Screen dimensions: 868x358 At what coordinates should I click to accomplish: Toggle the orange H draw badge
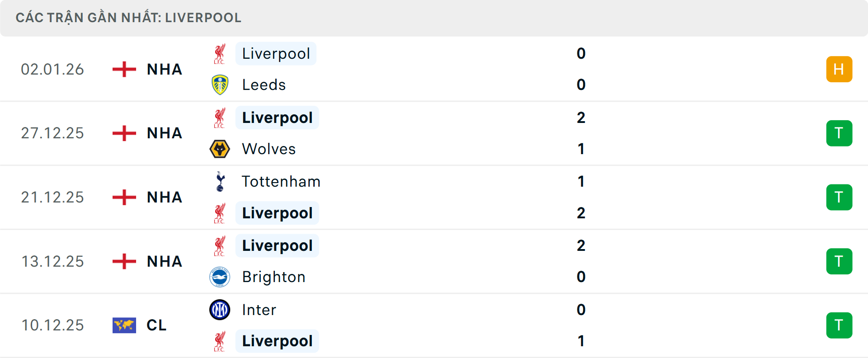pos(839,69)
